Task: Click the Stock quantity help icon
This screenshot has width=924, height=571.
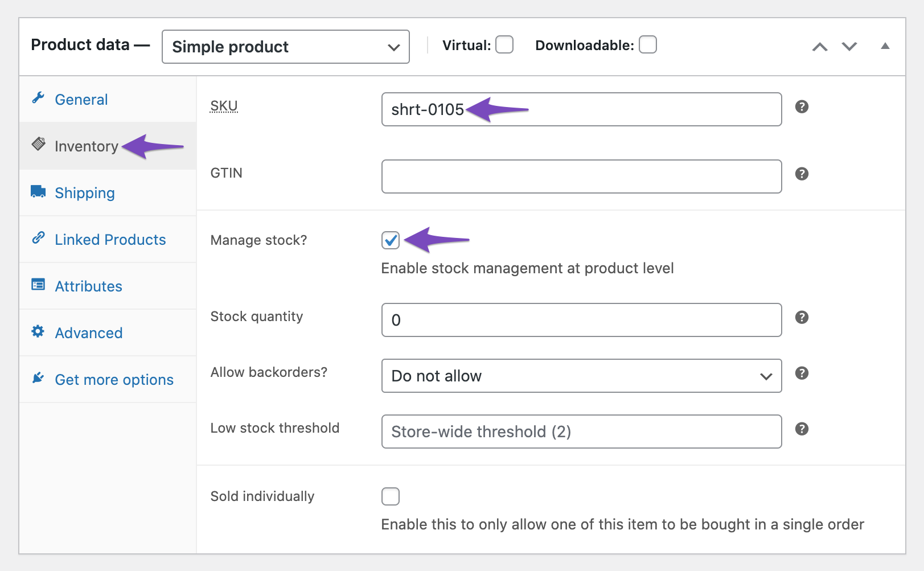Action: pos(802,317)
